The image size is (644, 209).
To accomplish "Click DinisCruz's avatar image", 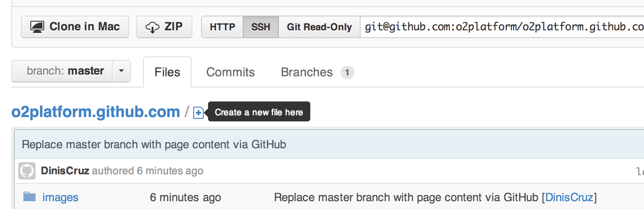I will click(x=27, y=171).
